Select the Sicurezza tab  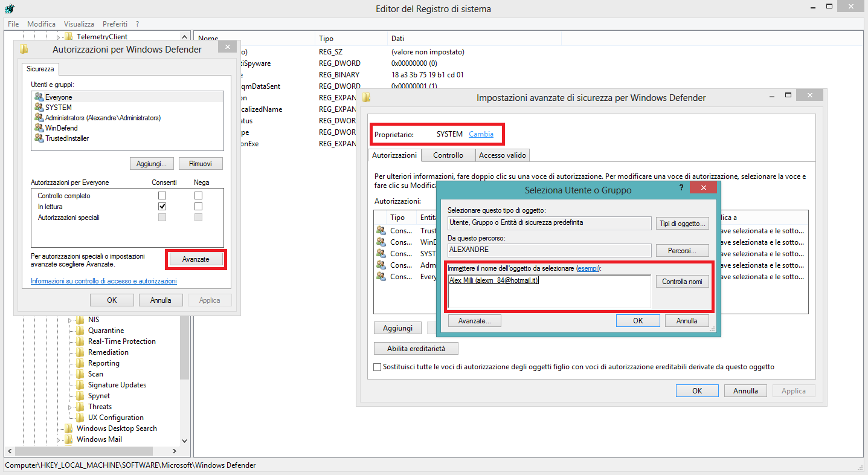pos(40,69)
